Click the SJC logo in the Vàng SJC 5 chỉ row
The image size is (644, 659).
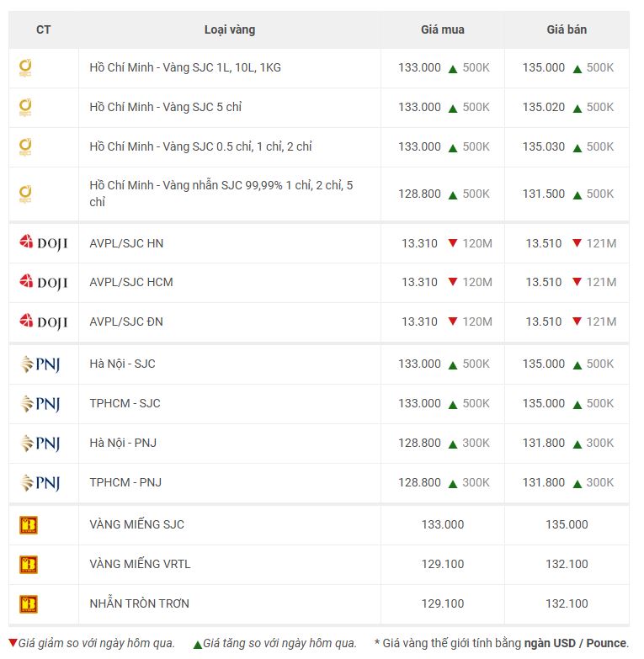point(25,108)
